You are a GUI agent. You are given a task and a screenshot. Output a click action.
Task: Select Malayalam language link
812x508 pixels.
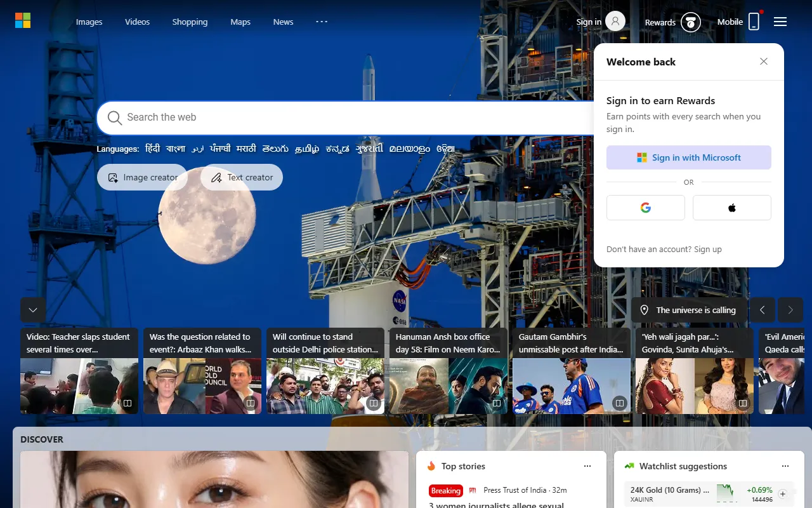click(409, 149)
